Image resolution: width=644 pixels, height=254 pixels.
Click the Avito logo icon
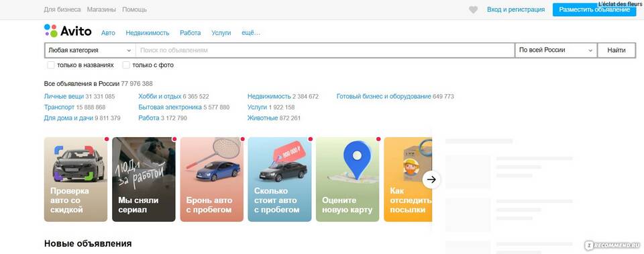[51, 30]
